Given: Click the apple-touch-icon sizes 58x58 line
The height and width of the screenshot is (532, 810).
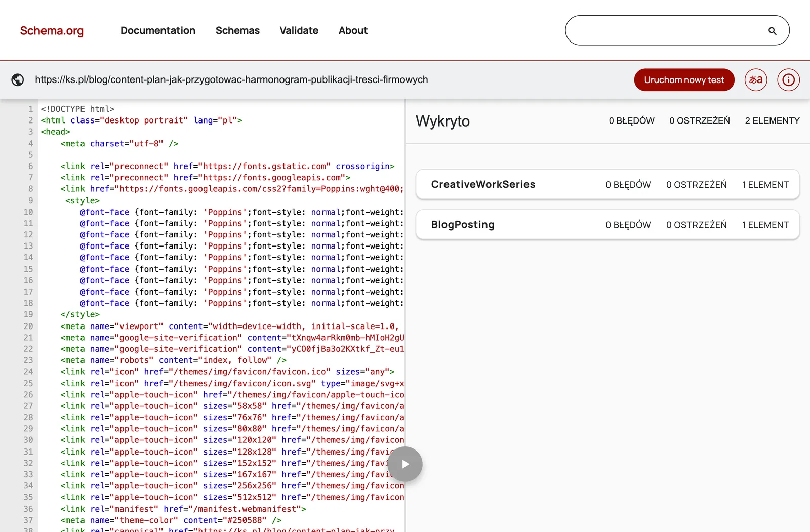Looking at the screenshot, I should click(232, 406).
